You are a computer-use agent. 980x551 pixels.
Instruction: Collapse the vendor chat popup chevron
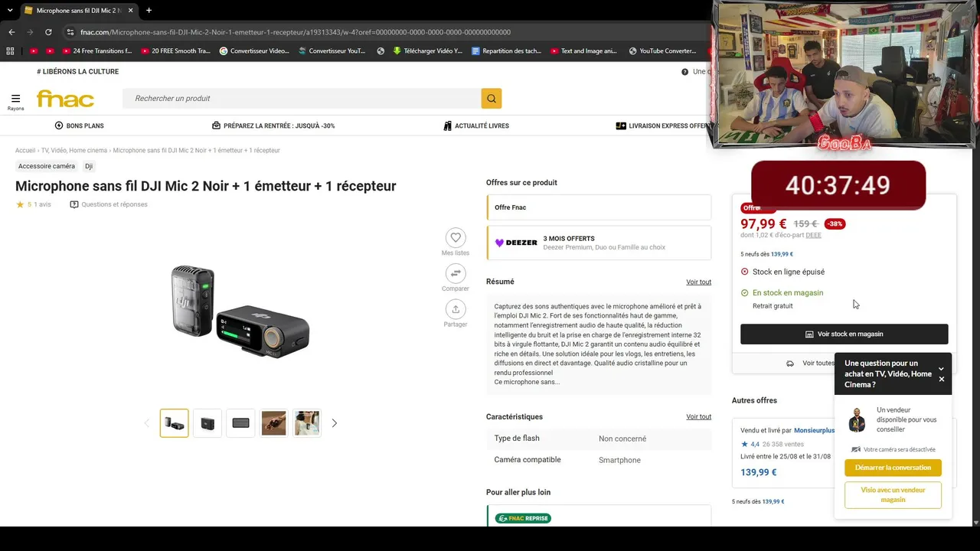tap(942, 369)
